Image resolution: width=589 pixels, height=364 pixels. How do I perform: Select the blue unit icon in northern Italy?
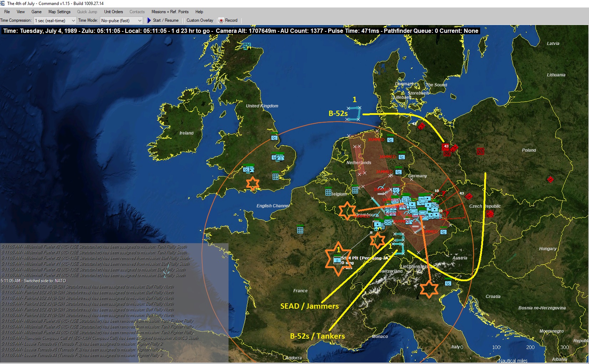click(x=448, y=283)
